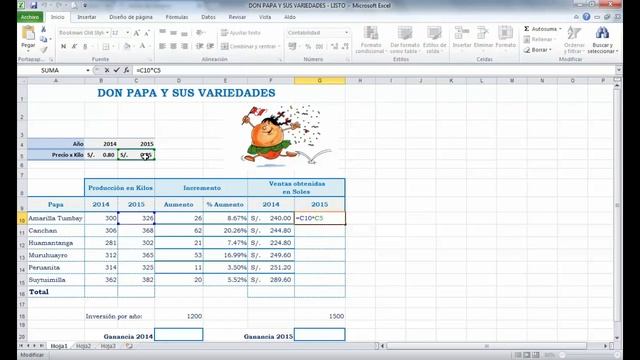Click the fx insert function icon
Viewport: 640px width, 360px height.
tap(127, 70)
